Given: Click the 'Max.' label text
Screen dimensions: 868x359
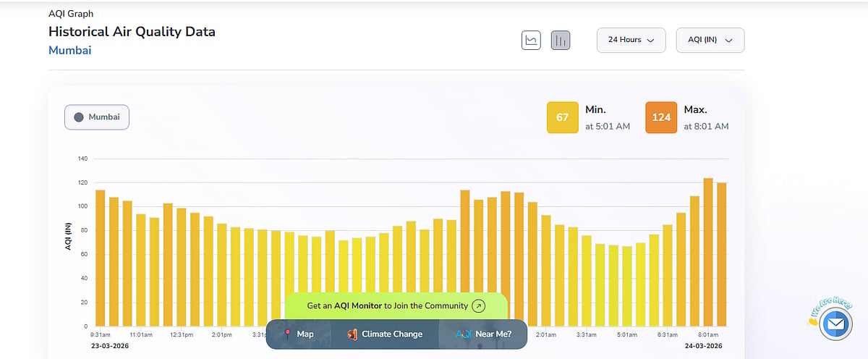Looking at the screenshot, I should (x=695, y=110).
